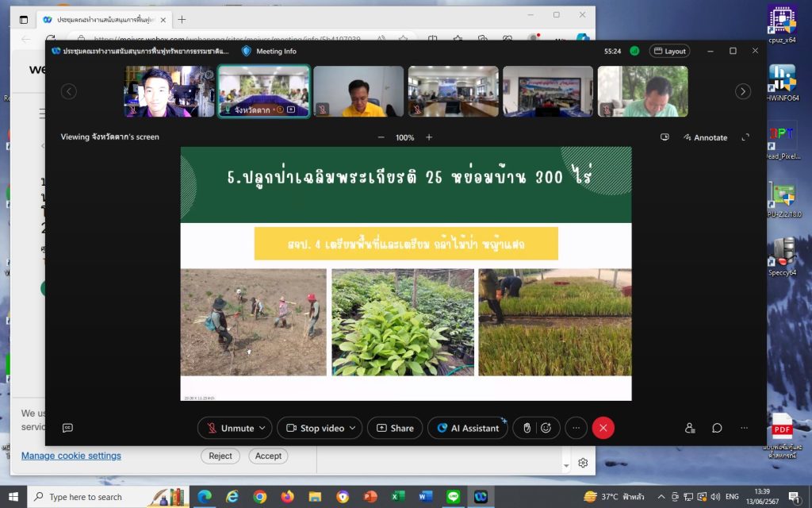Open the AI Assistant
This screenshot has height=508, width=812.
(468, 428)
